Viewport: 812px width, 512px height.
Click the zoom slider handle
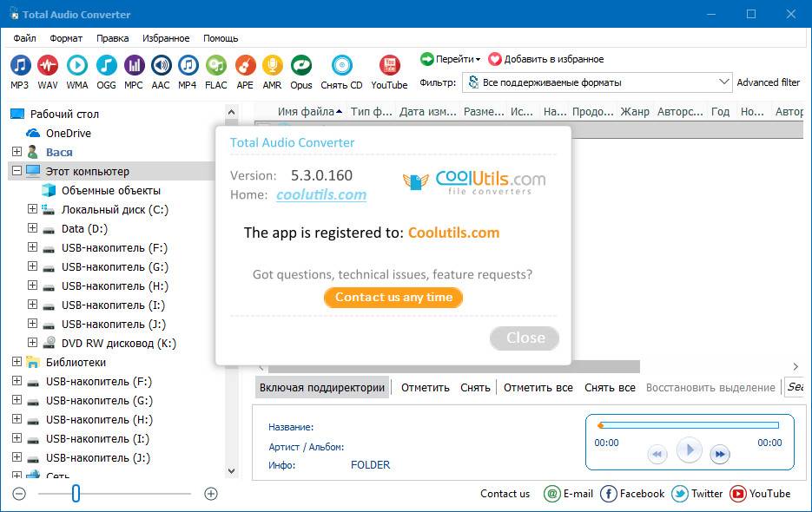pos(76,494)
